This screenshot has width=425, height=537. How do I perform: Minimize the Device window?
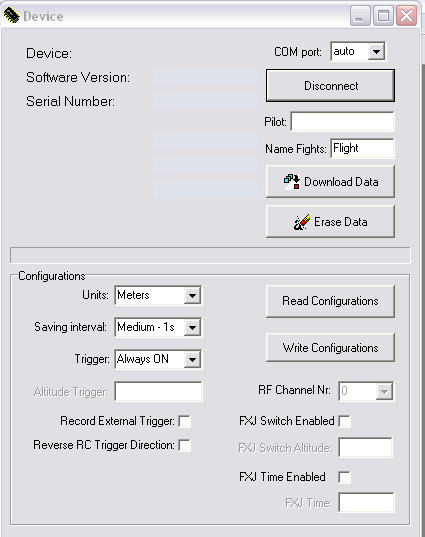360,16
